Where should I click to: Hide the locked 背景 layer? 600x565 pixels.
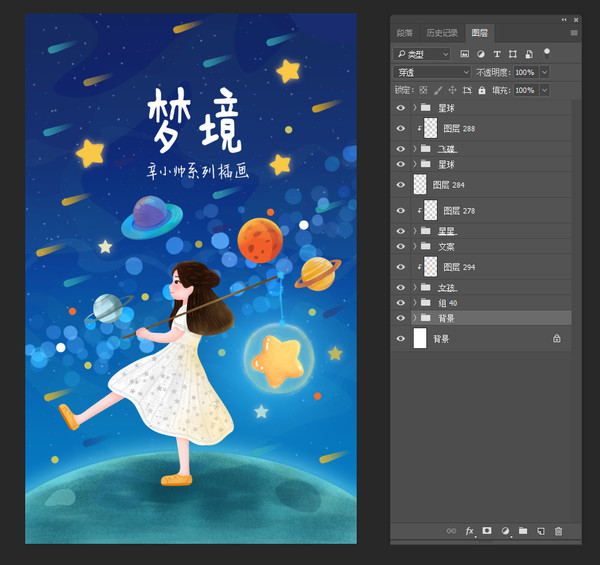tap(401, 339)
